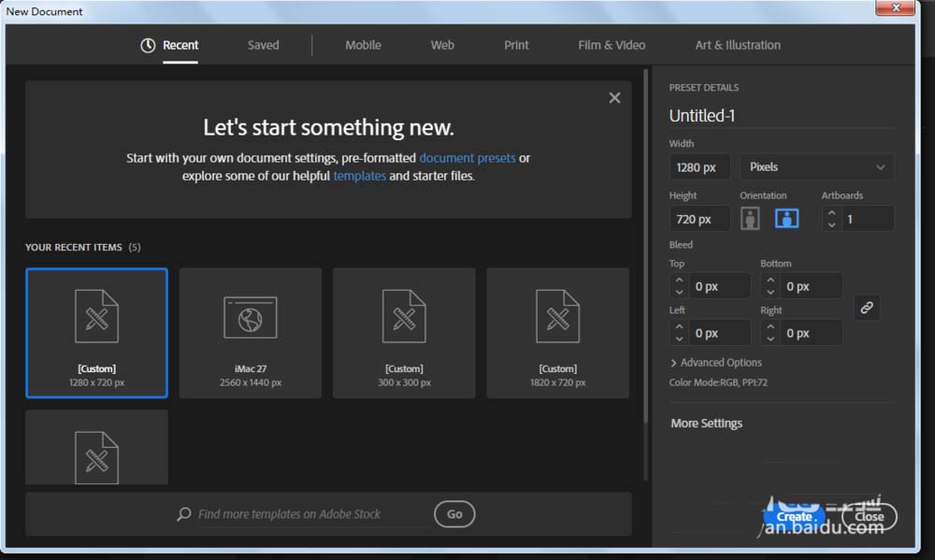Click the Artboards number field
Image resolution: width=935 pixels, height=560 pixels.
[x=869, y=219]
